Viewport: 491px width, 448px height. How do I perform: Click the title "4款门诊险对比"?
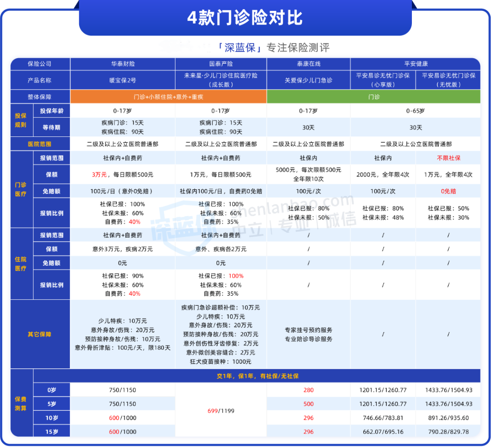(x=245, y=18)
